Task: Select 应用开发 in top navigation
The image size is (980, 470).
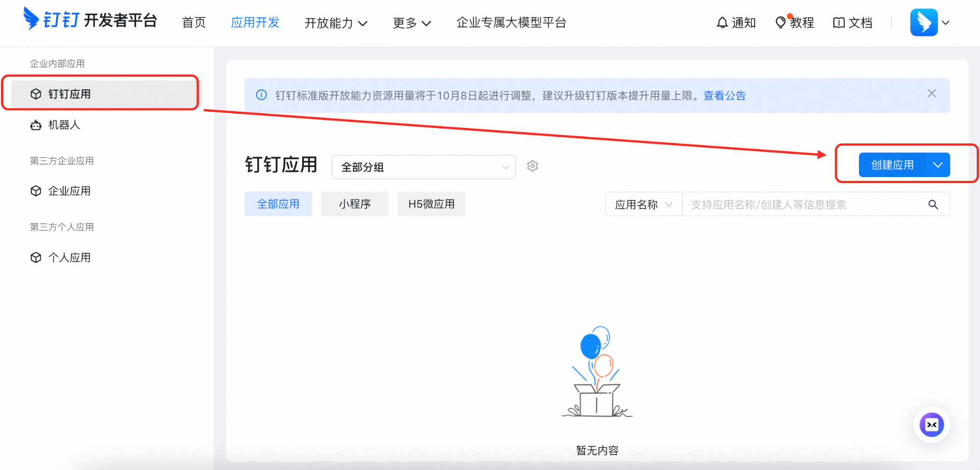Action: pyautogui.click(x=255, y=22)
